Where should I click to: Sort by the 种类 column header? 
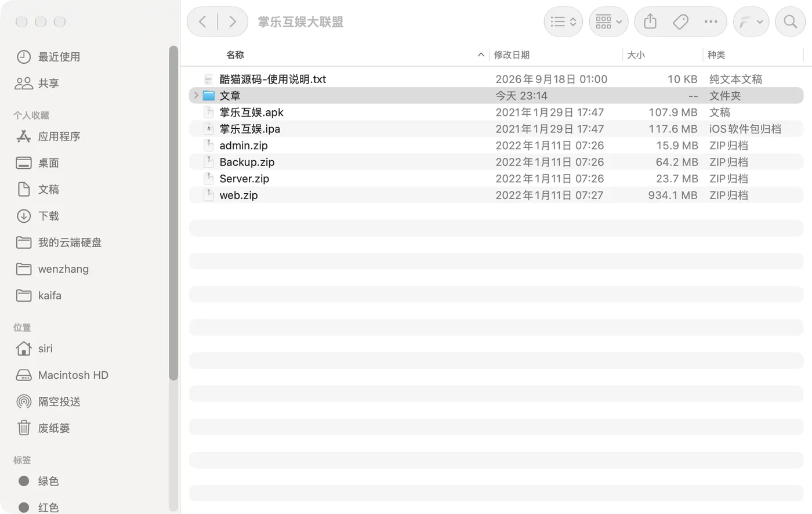pos(716,55)
